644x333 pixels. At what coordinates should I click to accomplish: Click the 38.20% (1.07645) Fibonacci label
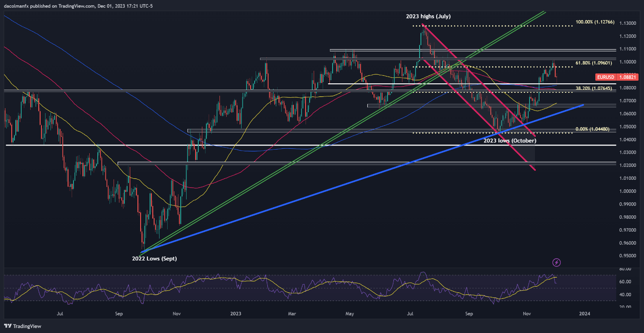(594, 88)
